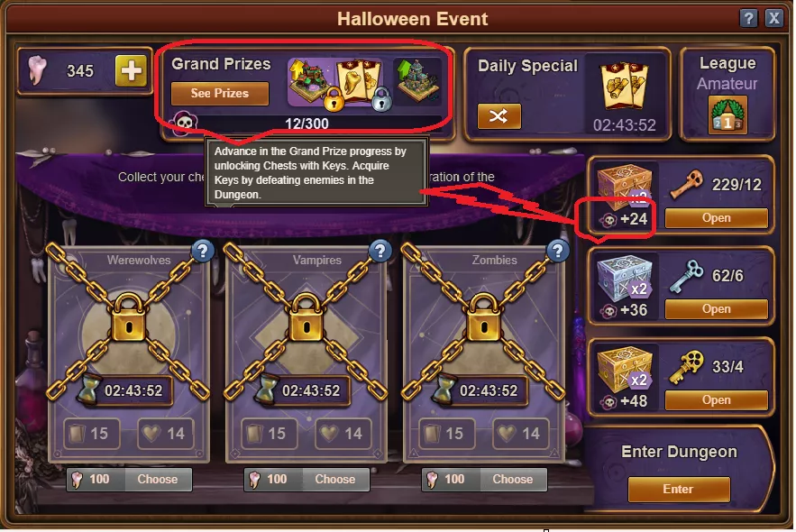Image resolution: width=796 pixels, height=532 pixels.
Task: Click the yellow plus icon to buy teeth
Action: [x=132, y=70]
